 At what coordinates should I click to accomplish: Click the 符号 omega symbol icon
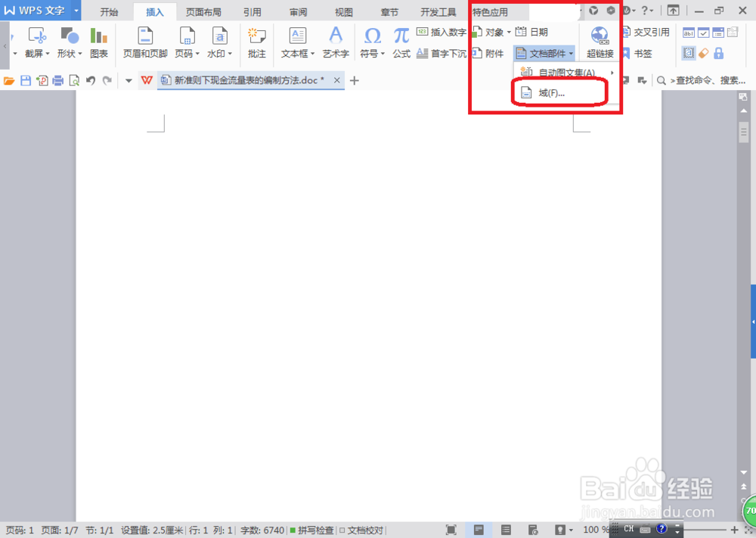click(x=372, y=36)
